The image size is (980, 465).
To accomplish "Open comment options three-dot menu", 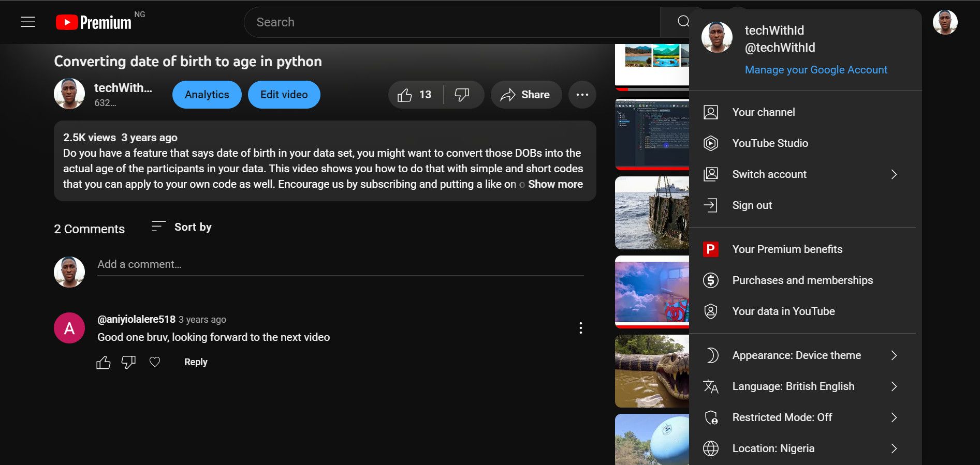I will (581, 328).
